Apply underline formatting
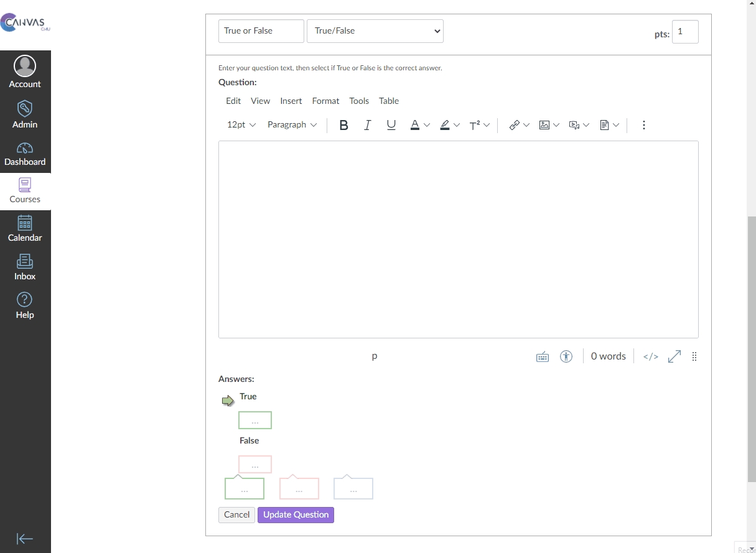 [391, 125]
